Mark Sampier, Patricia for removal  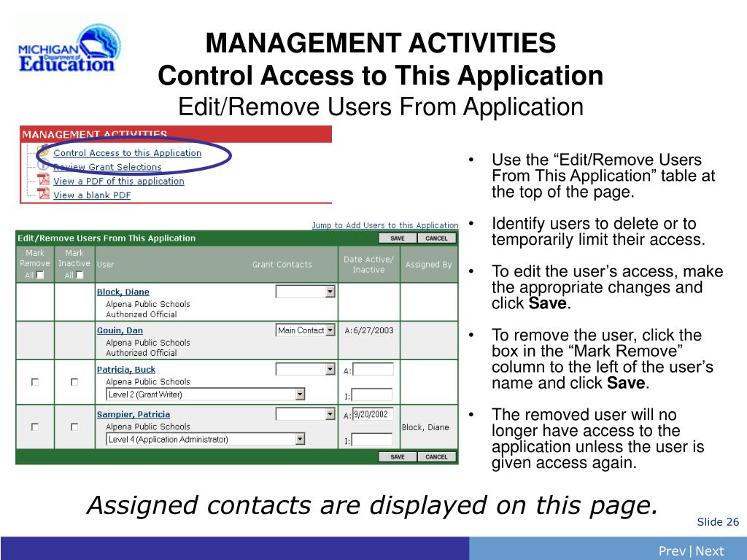click(35, 427)
